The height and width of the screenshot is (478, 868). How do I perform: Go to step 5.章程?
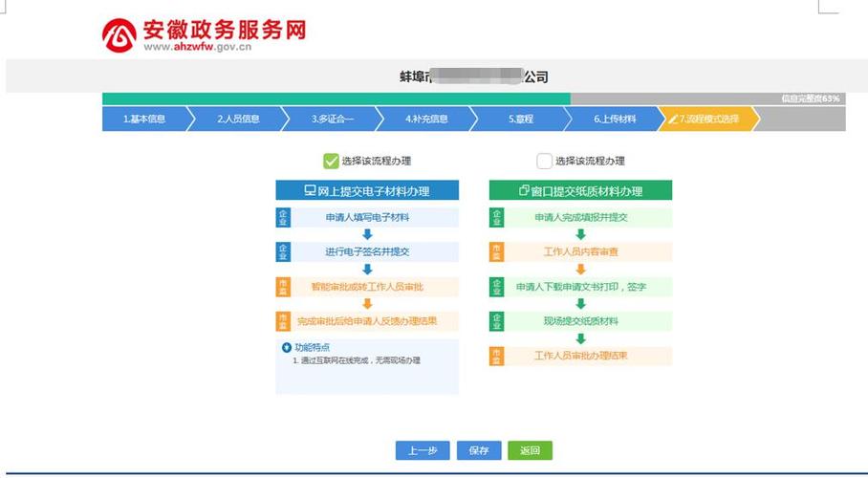tap(521, 119)
